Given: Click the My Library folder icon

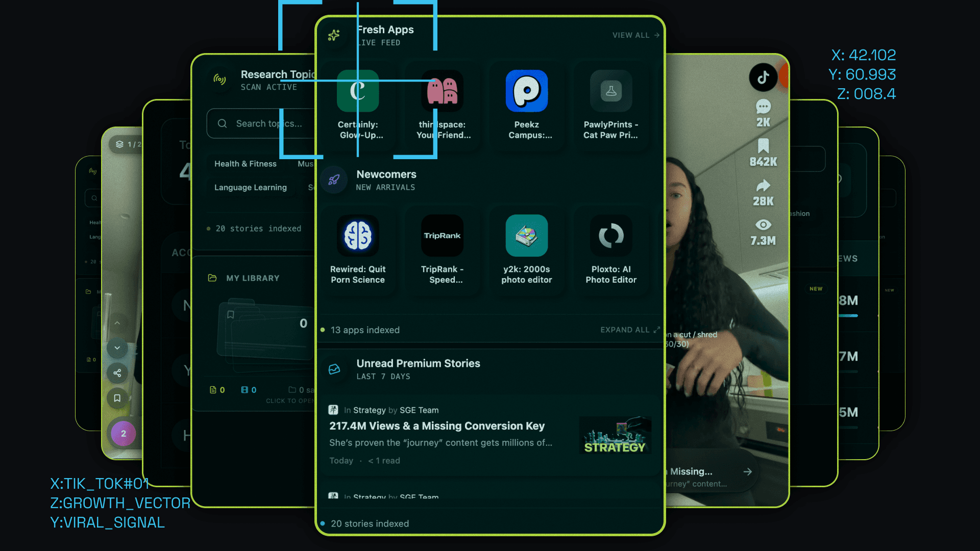Looking at the screenshot, I should (212, 278).
